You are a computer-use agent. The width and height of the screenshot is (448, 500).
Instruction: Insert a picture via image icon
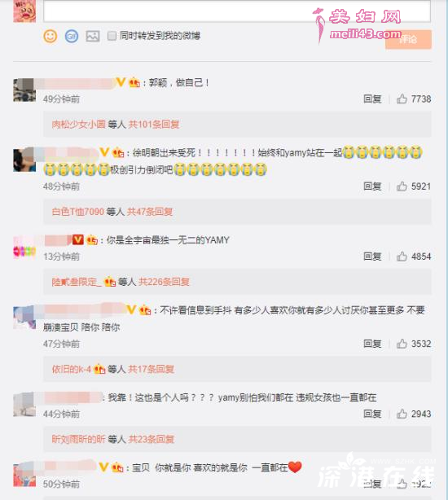click(93, 36)
